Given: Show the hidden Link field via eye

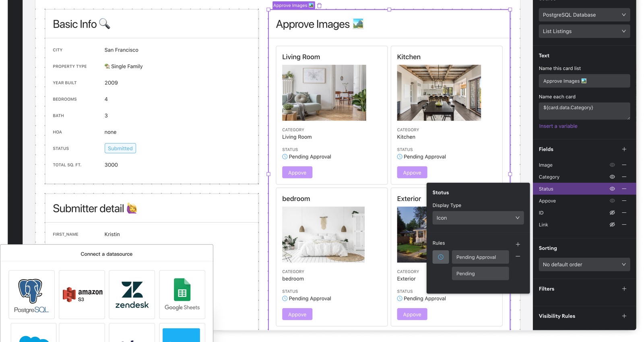Looking at the screenshot, I should (x=612, y=225).
